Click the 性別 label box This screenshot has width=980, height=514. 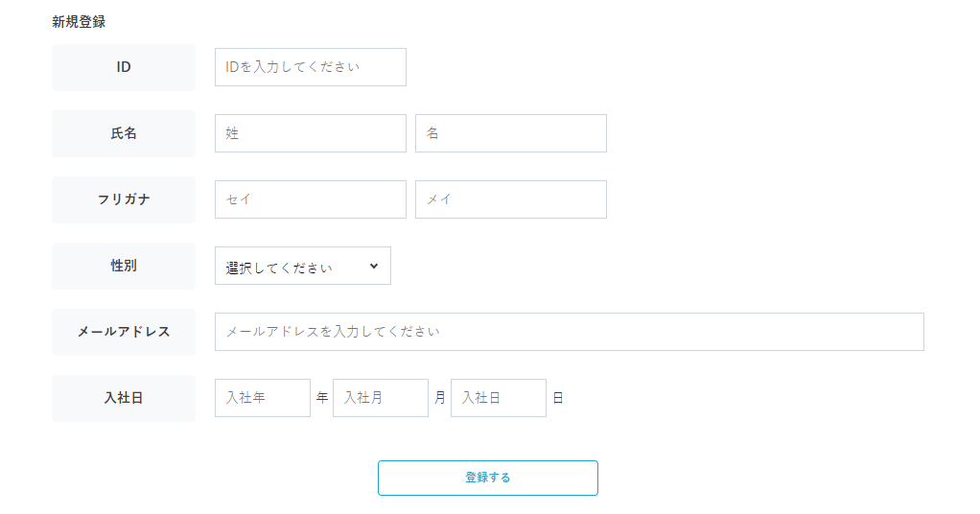[x=124, y=267]
